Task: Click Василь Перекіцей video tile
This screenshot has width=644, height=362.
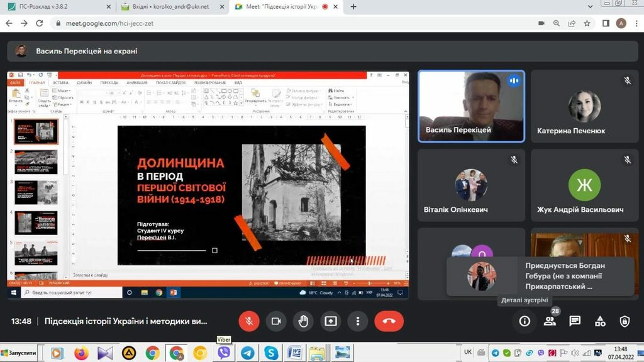Action: [x=471, y=106]
